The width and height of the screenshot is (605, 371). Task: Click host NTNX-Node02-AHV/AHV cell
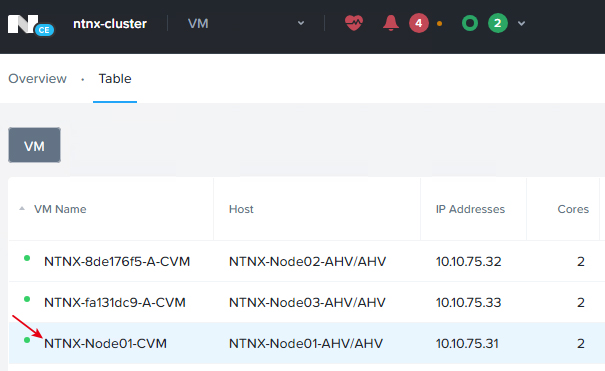(x=308, y=261)
